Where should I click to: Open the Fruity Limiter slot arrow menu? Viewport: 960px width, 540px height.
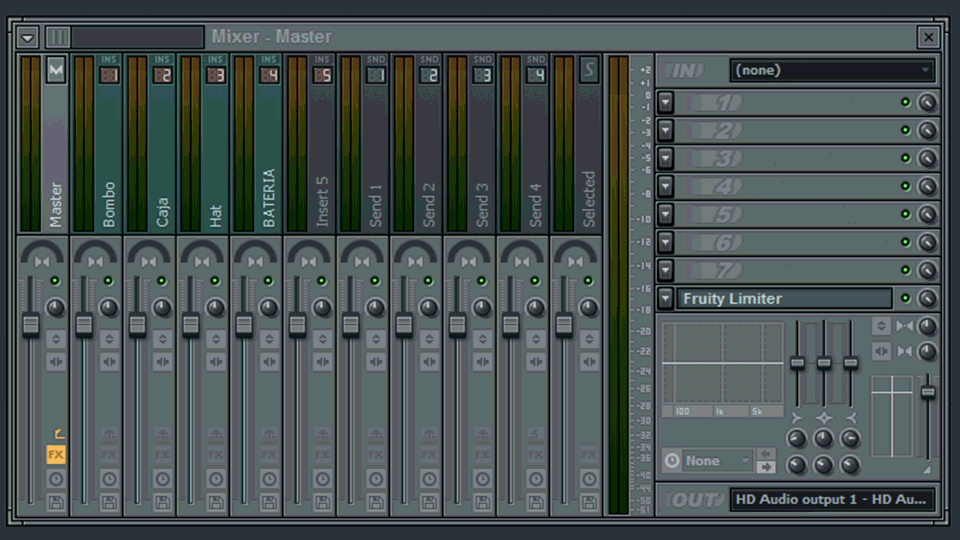(x=666, y=298)
